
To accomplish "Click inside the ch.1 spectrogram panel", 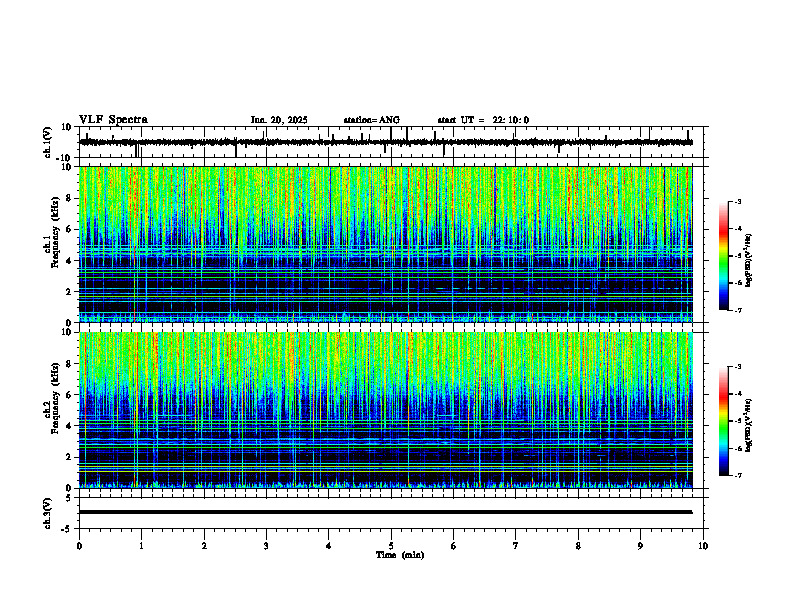I will click(x=385, y=244).
